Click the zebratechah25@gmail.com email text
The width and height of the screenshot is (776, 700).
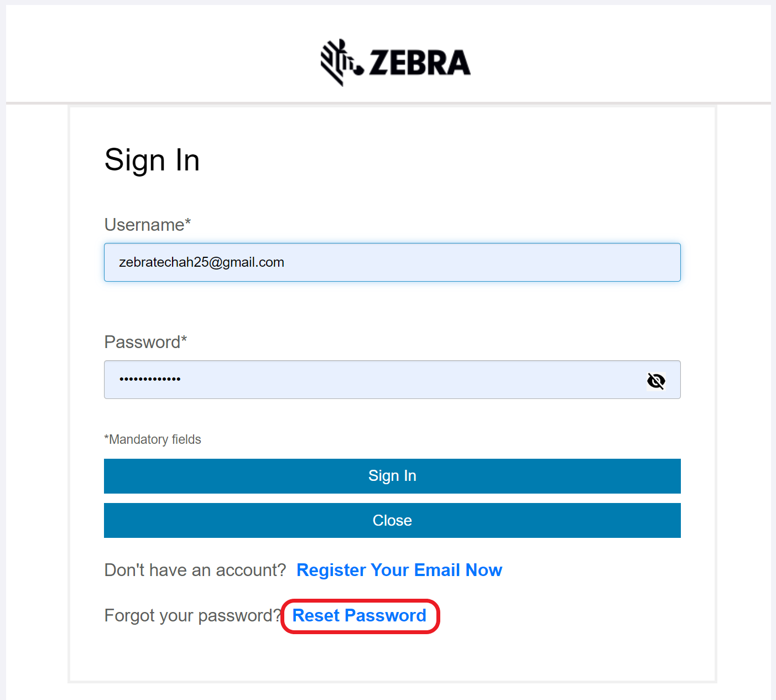tap(201, 262)
